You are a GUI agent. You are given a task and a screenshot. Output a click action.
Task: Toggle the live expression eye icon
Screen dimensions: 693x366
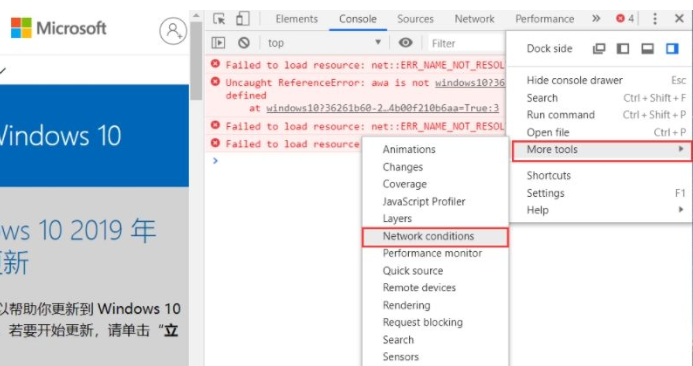pos(405,43)
